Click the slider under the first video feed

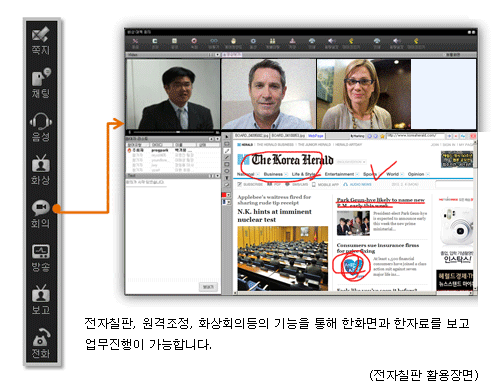(x=173, y=132)
